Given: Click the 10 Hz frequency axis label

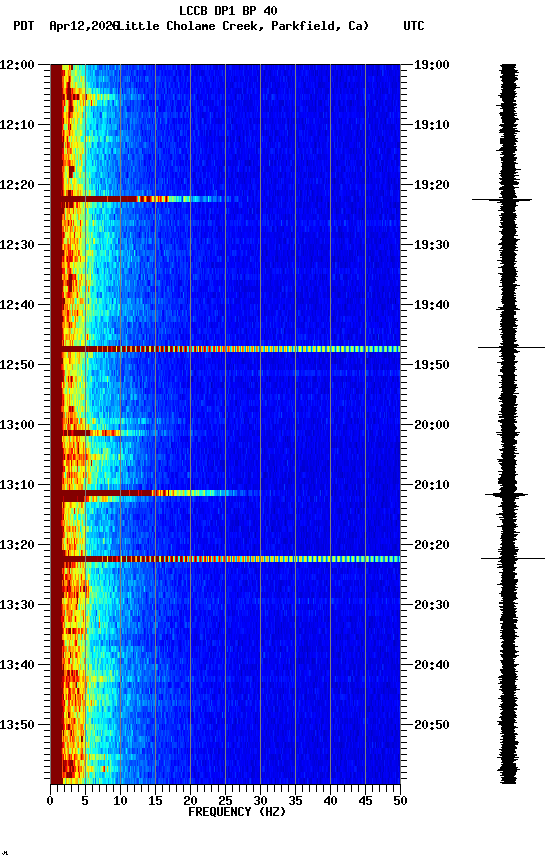Looking at the screenshot, I should pyautogui.click(x=120, y=801).
